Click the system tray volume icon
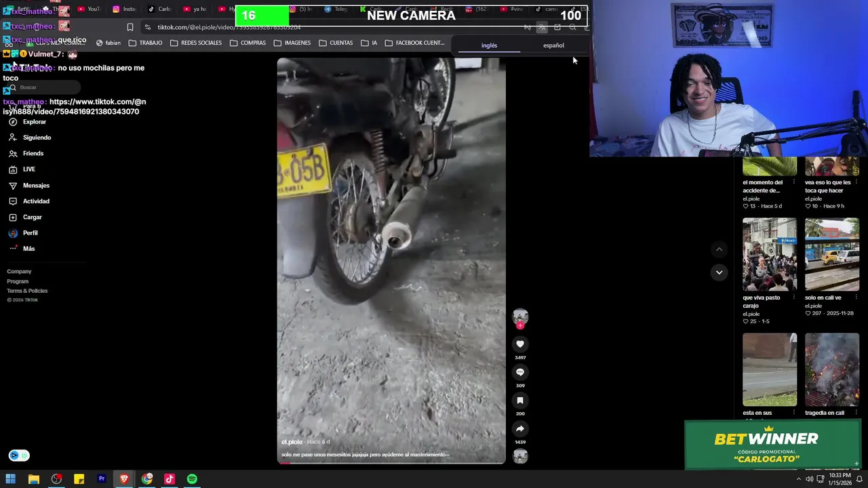 [x=809, y=479]
